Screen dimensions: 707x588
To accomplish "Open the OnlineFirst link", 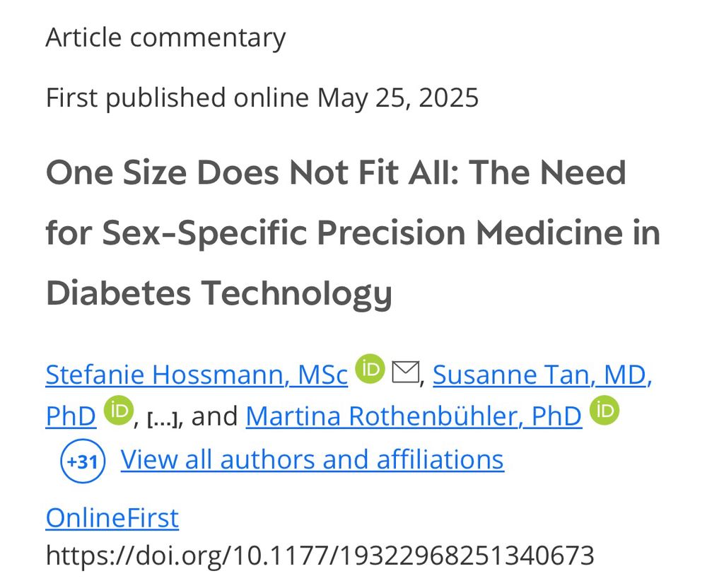I will (112, 518).
